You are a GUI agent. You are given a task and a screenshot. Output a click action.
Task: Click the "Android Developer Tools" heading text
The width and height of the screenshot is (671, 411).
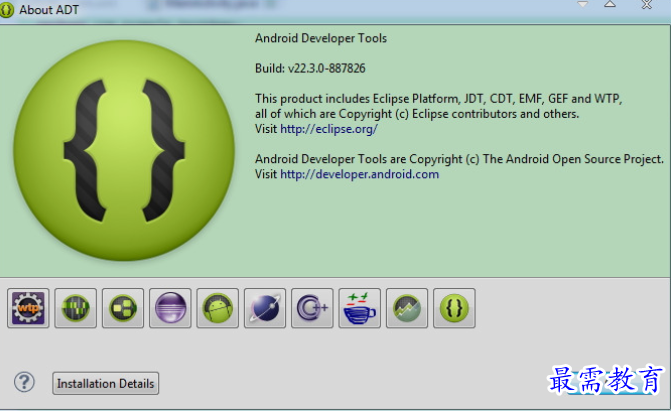[x=321, y=38]
